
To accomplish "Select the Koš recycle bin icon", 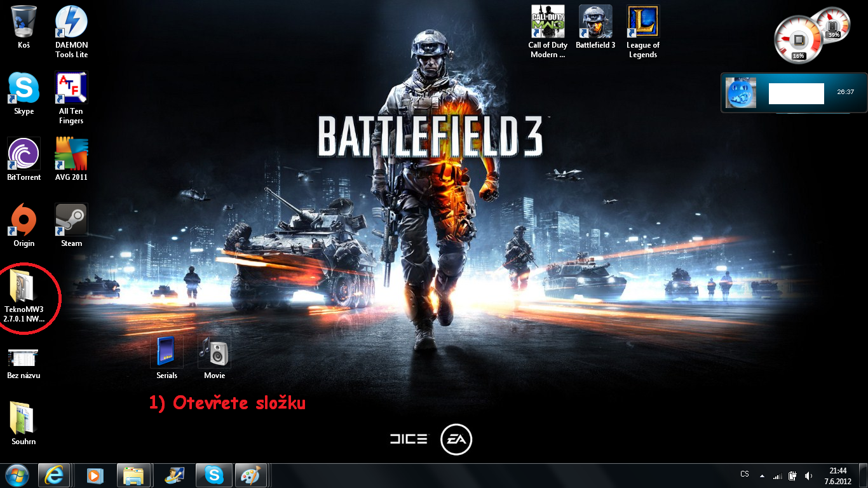I will coord(24,27).
